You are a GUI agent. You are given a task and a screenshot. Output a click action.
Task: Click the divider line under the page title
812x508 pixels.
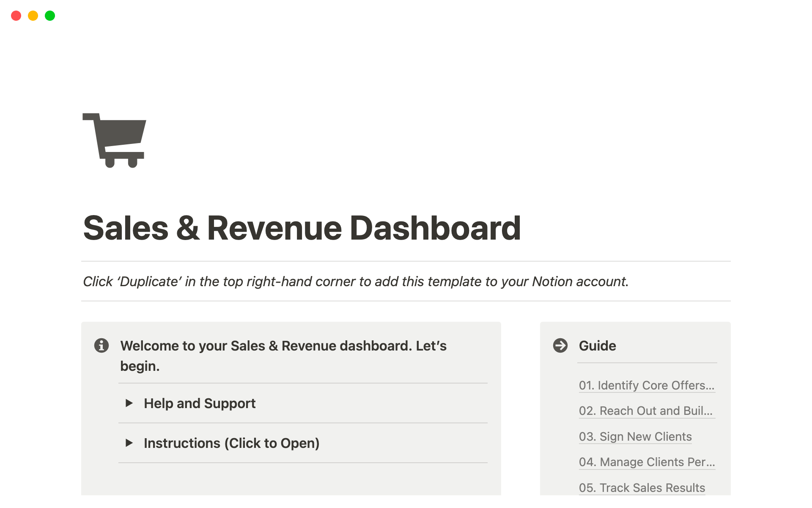[x=406, y=261]
